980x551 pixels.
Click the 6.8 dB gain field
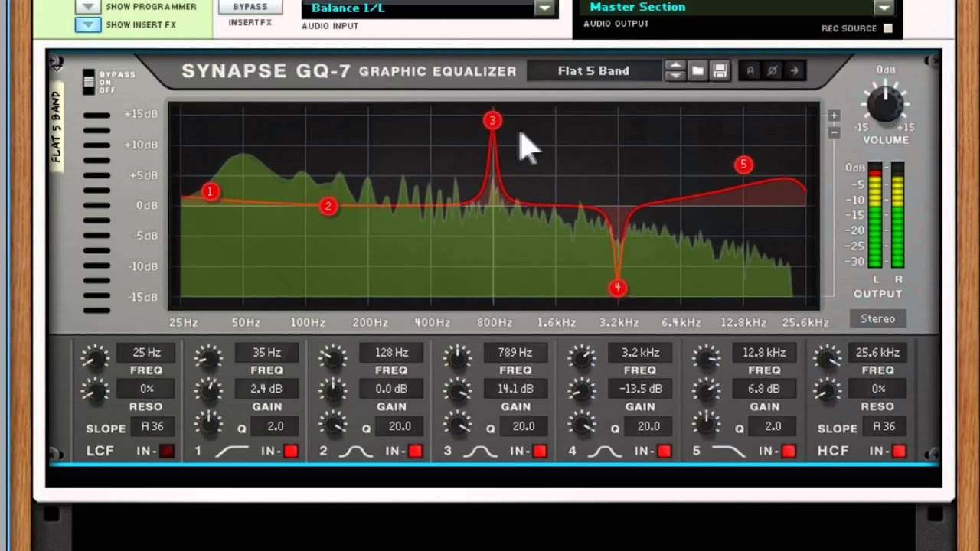tap(764, 389)
